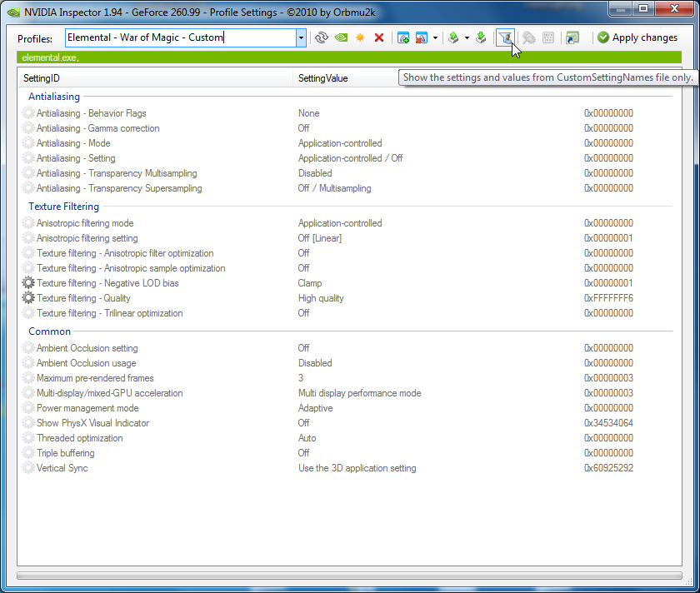Add an application to the current profile

click(x=403, y=37)
